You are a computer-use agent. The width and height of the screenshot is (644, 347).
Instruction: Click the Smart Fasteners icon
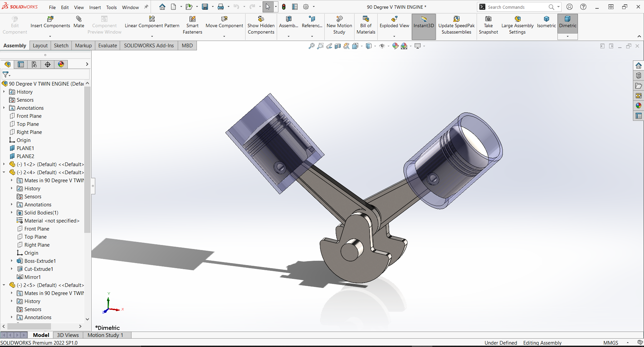tap(192, 19)
